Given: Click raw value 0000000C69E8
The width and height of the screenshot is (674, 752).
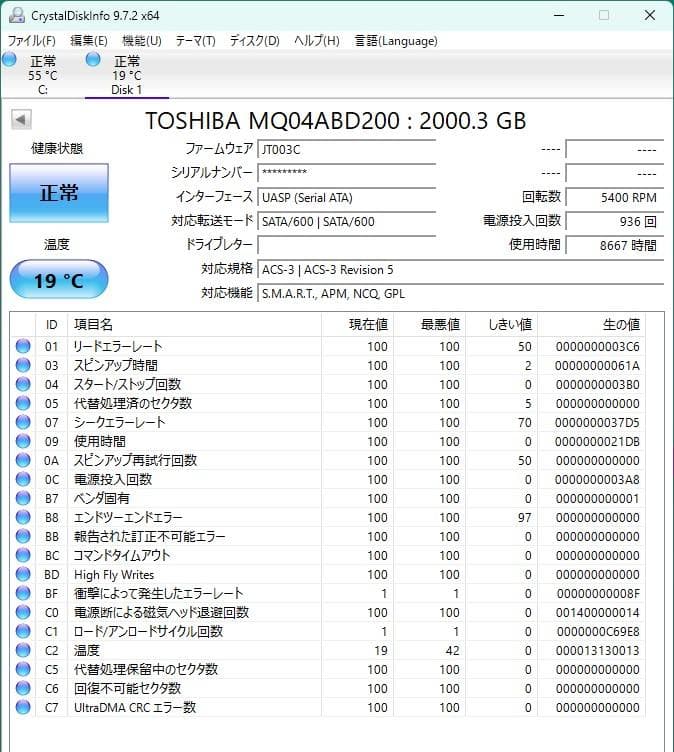Looking at the screenshot, I should pyautogui.click(x=598, y=631).
